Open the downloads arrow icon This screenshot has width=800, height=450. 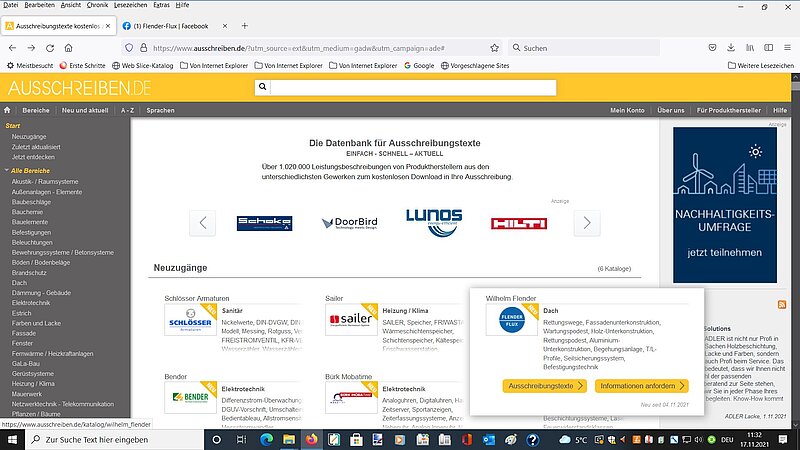point(731,47)
